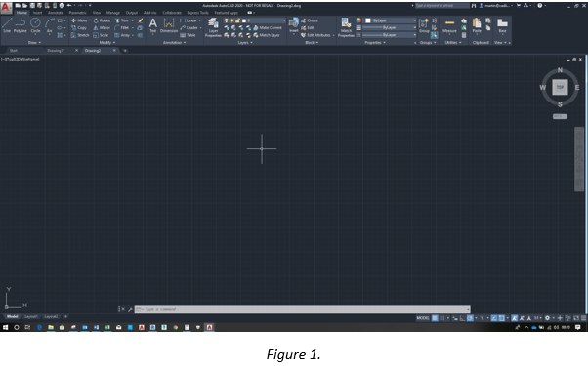Add a new drawing tab with plus
The height and width of the screenshot is (366, 588).
pyautogui.click(x=125, y=51)
